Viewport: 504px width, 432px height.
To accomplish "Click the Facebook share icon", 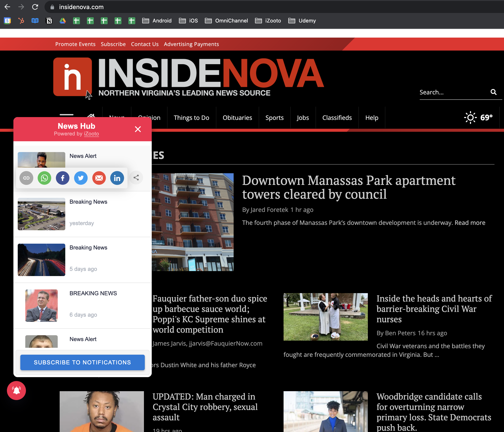I will (63, 178).
